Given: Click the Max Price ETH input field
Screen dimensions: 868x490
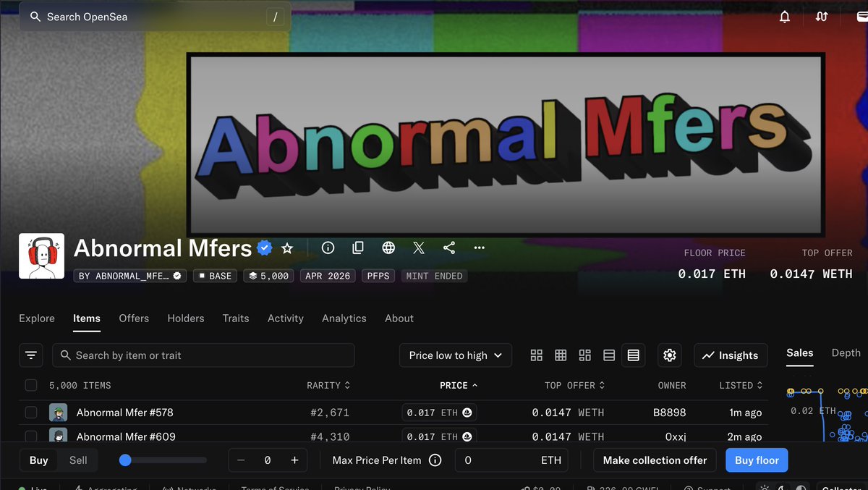Looking at the screenshot, I should tap(511, 460).
